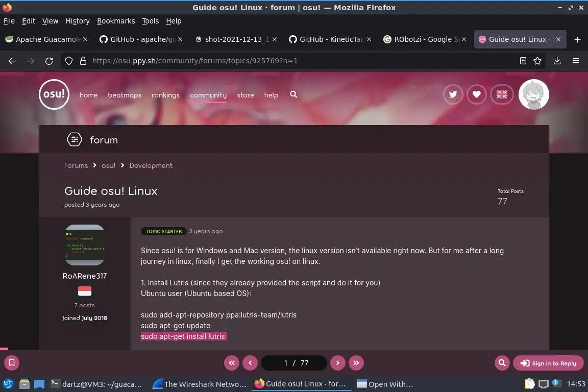Open the osu! Twitter link icon

tap(453, 94)
